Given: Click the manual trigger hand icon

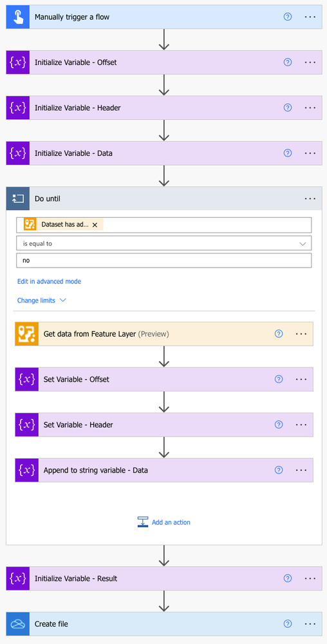Looking at the screenshot, I should pos(18,17).
